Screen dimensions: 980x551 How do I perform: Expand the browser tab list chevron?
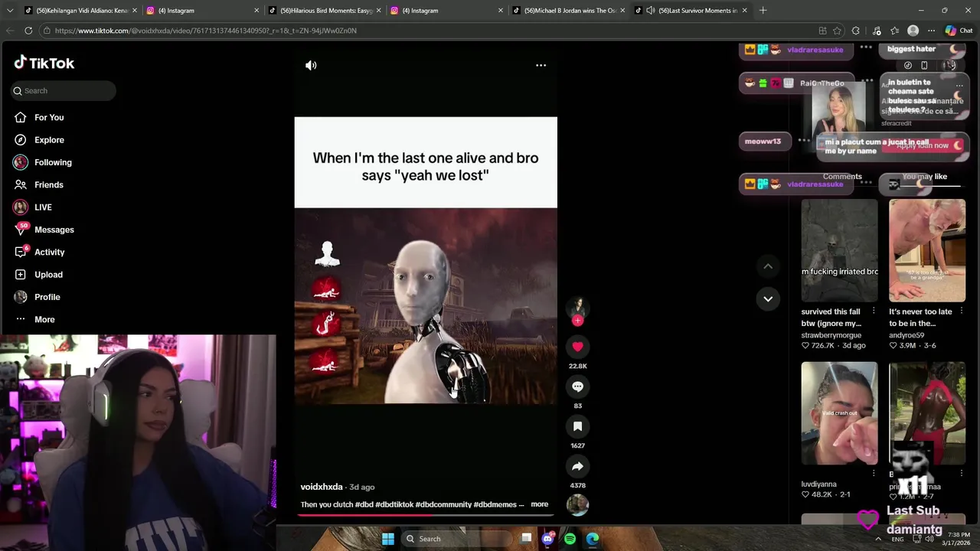coord(9,11)
